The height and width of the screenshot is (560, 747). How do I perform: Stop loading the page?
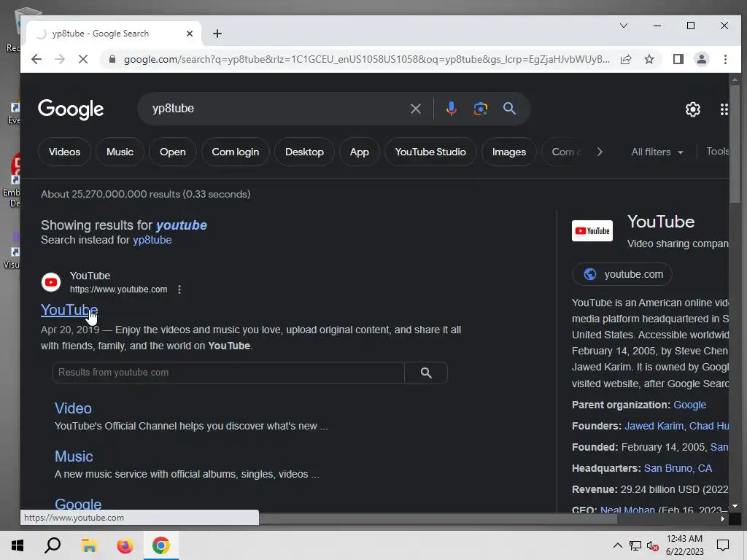pos(83,59)
